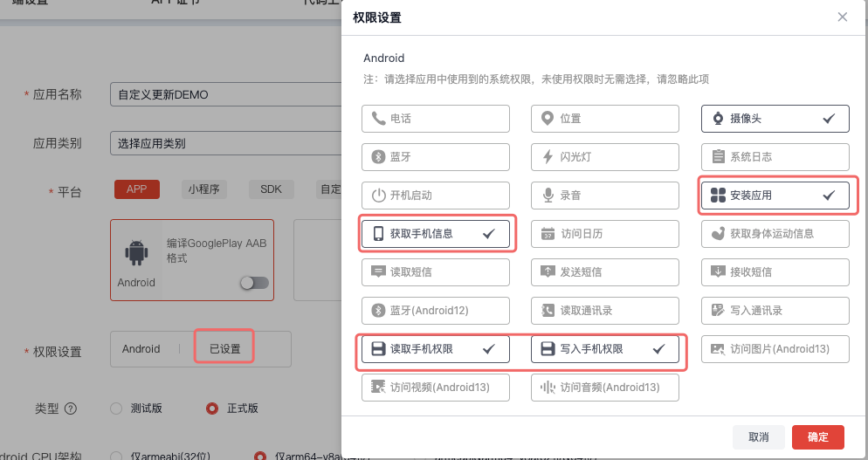Close the 权限设置 dialog with X
Image resolution: width=868 pixels, height=460 pixels.
(x=842, y=17)
